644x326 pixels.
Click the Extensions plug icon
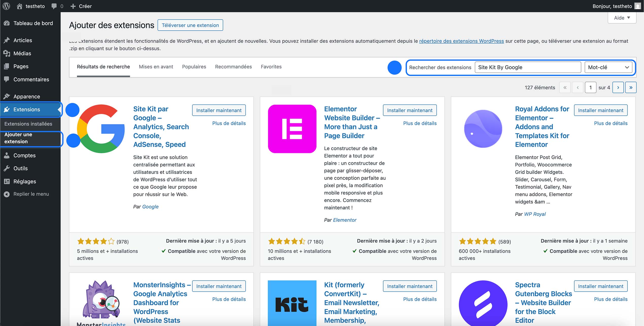[7, 109]
